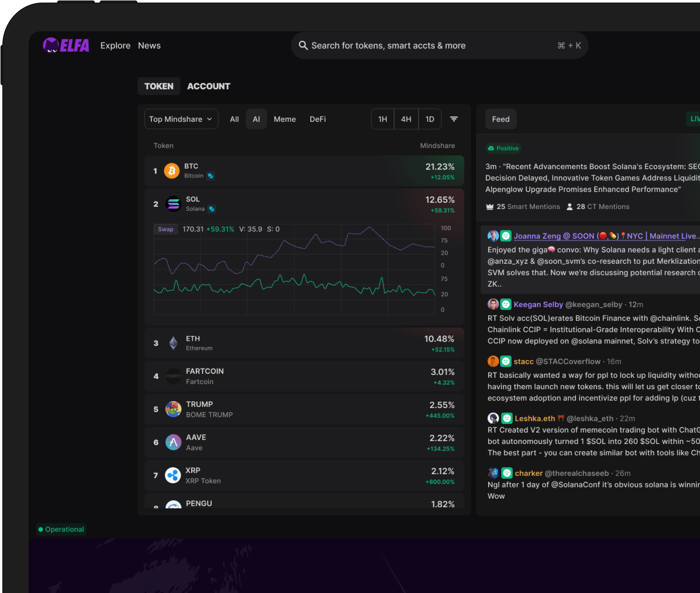Click the SOL mindshare line chart
700x593 pixels.
coord(294,269)
